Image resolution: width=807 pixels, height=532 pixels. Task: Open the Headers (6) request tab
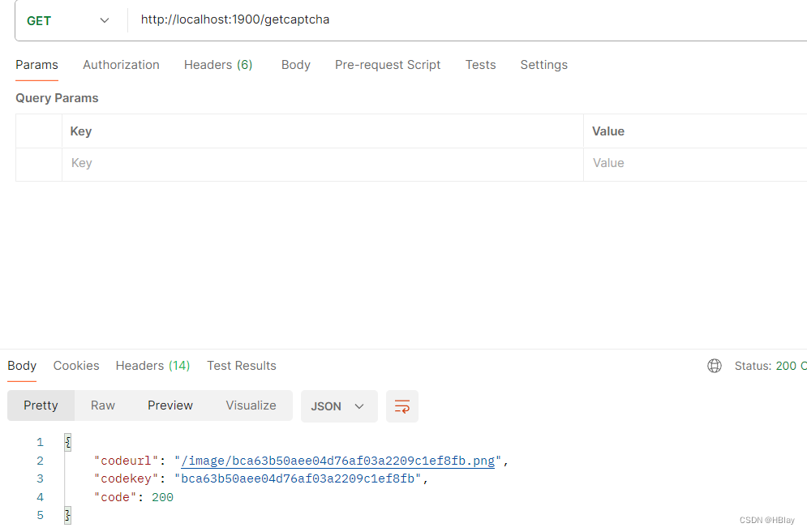click(x=217, y=65)
